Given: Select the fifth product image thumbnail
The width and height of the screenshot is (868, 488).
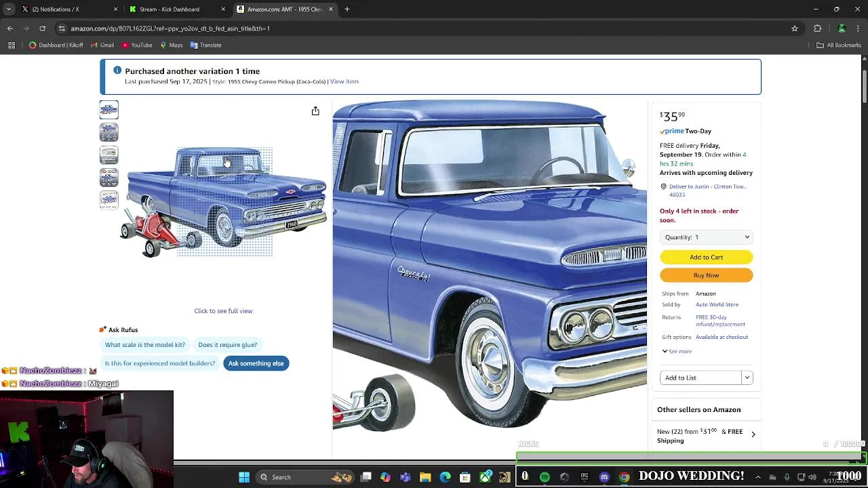Looking at the screenshot, I should (x=108, y=199).
